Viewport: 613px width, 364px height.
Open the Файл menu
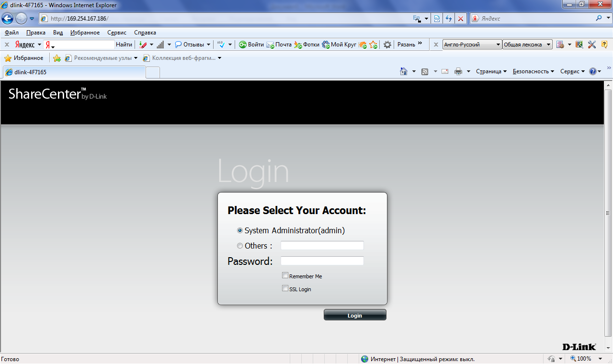11,33
